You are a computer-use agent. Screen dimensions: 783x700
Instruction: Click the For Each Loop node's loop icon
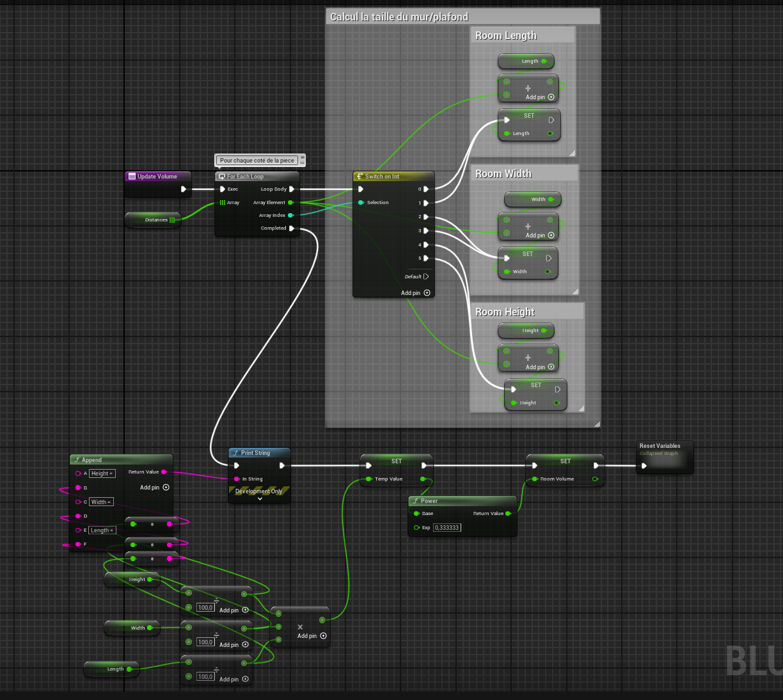[222, 177]
